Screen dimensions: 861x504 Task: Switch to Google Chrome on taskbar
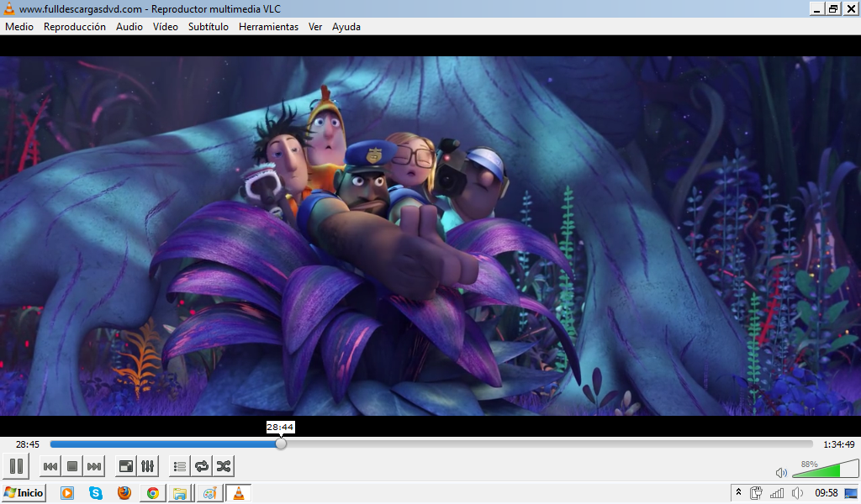(153, 493)
